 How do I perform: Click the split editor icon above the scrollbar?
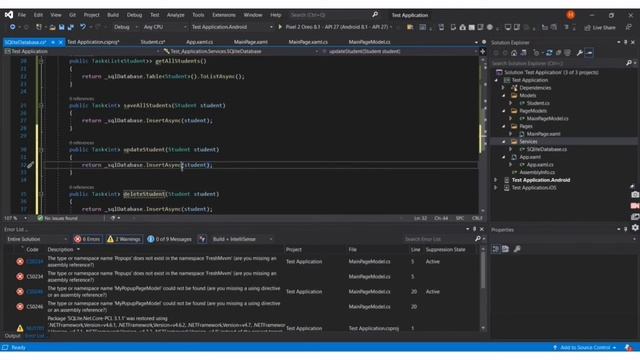click(x=483, y=51)
